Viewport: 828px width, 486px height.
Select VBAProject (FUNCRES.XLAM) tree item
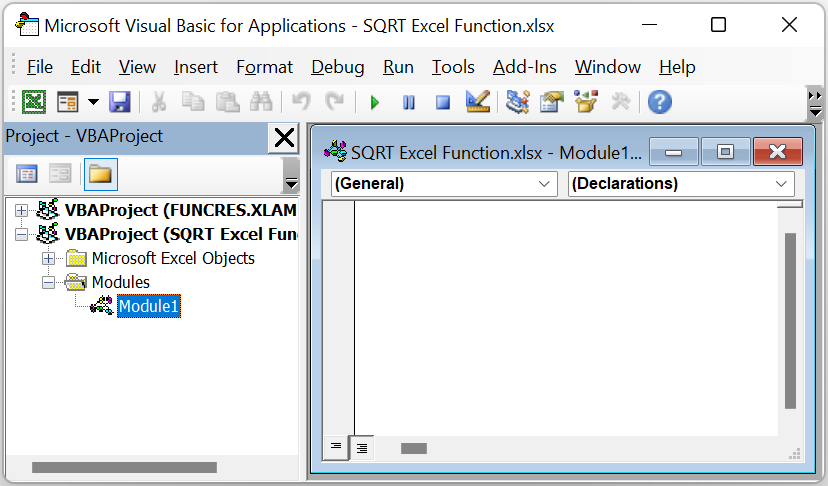click(x=181, y=210)
